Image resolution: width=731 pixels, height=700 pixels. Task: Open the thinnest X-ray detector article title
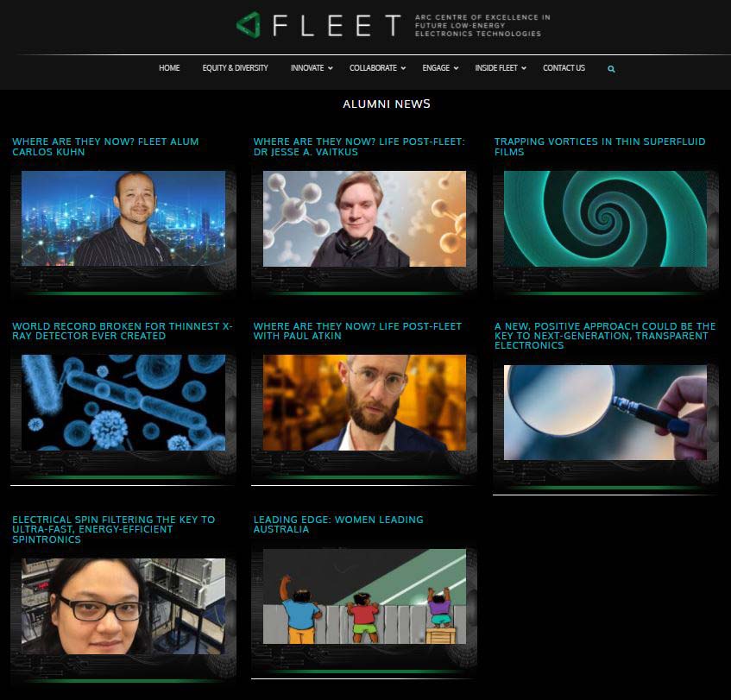[123, 331]
